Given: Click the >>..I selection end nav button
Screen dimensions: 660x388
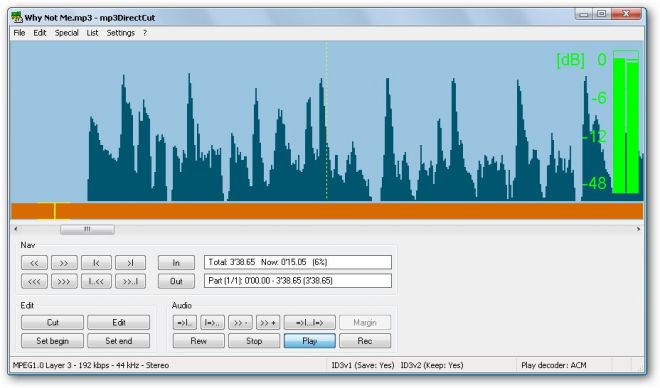Looking at the screenshot, I should pos(130,281).
